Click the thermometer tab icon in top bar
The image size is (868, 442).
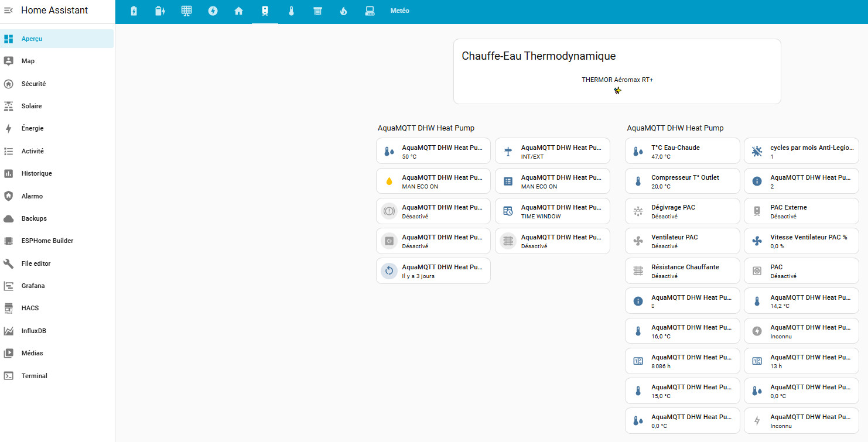[x=291, y=11]
